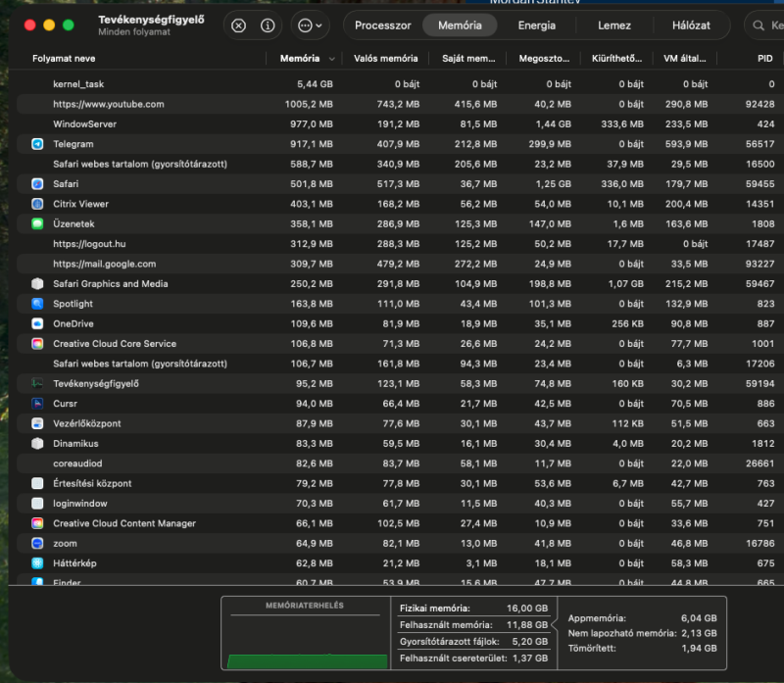The height and width of the screenshot is (683, 784).
Task: Click the Dinamikus process icon
Action: 37,444
